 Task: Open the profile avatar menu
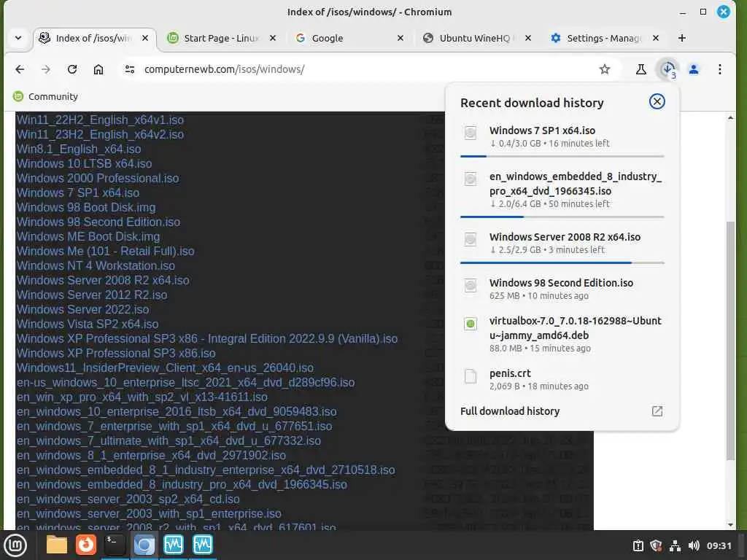pyautogui.click(x=694, y=69)
